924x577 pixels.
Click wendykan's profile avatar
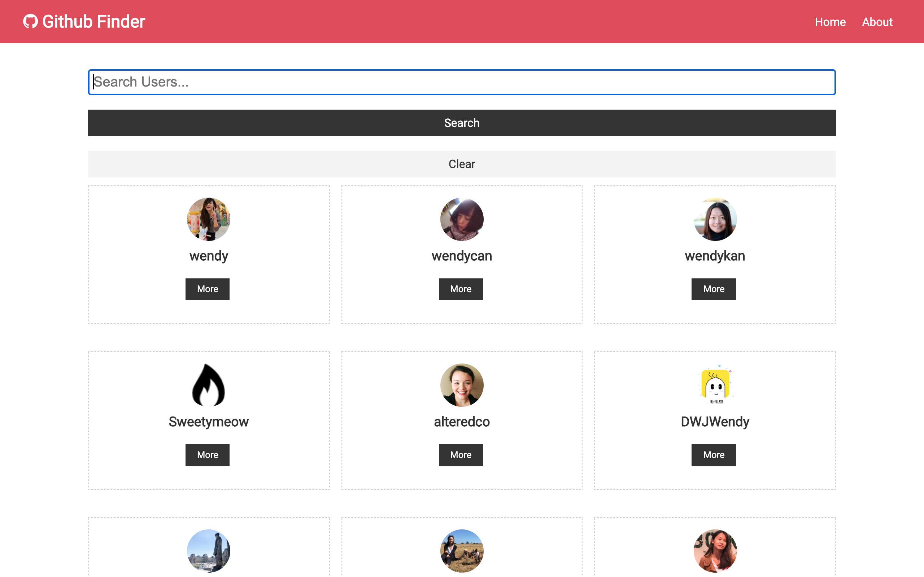click(x=715, y=219)
